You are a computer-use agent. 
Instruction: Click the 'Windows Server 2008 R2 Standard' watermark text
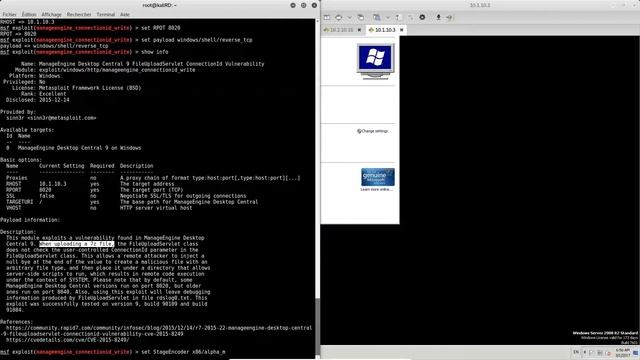pyautogui.click(x=605, y=333)
